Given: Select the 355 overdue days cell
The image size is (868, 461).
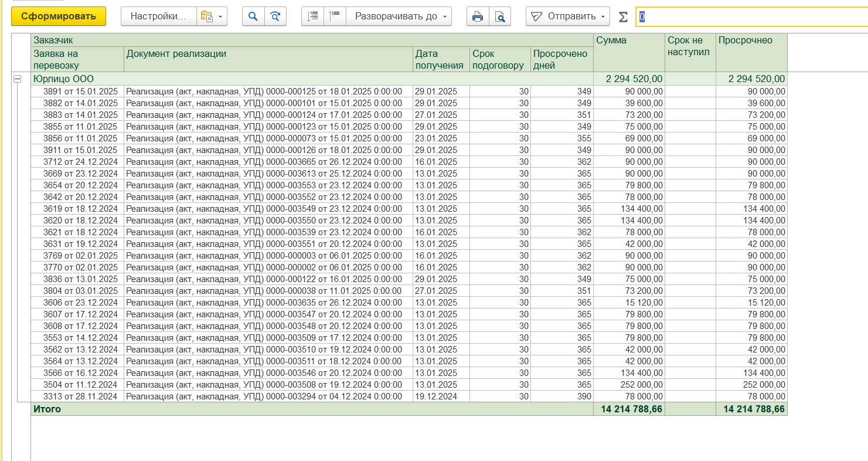Looking at the screenshot, I should (x=563, y=138).
